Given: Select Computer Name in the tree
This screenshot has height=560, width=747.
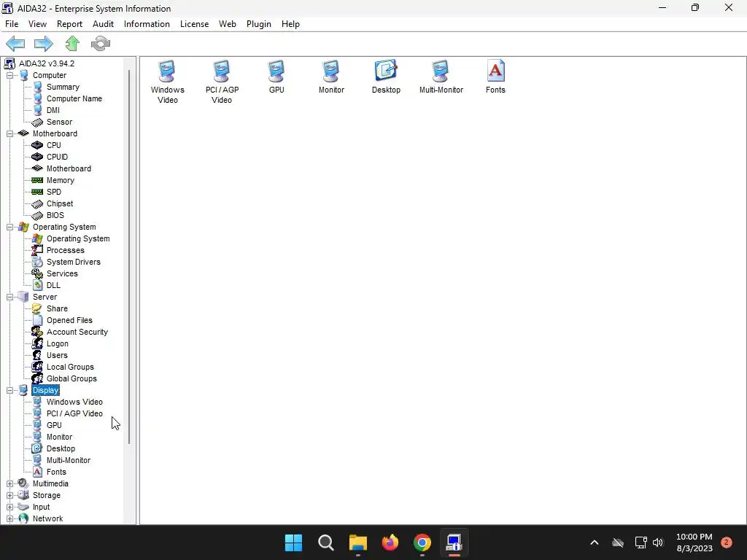Looking at the screenshot, I should pos(74,98).
